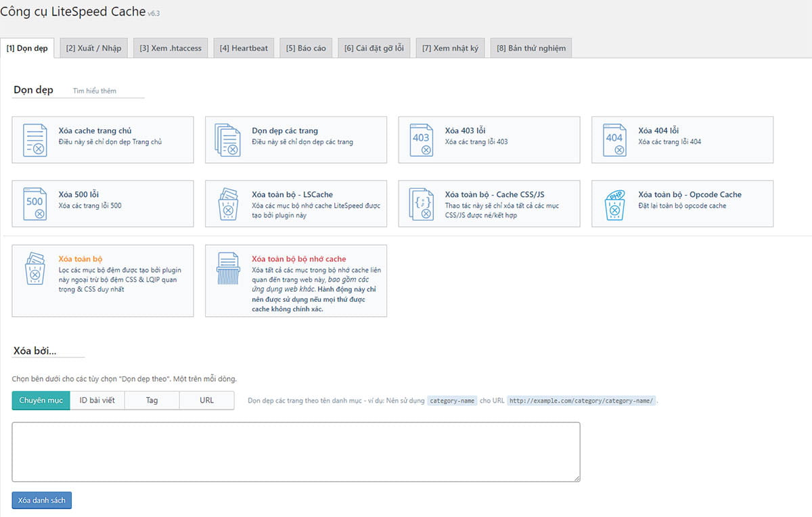Go to the [4] Heartbeat tab

(244, 48)
